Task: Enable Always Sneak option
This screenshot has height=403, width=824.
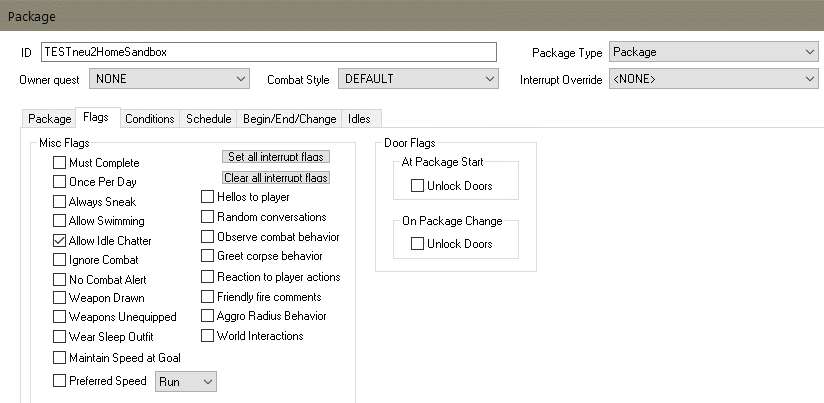Action: (60, 201)
